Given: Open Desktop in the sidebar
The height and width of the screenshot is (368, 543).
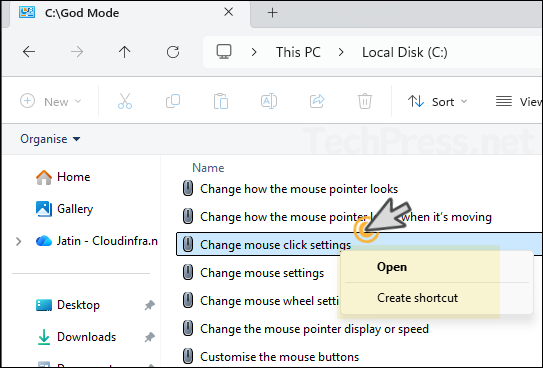Looking at the screenshot, I should click(68, 305).
